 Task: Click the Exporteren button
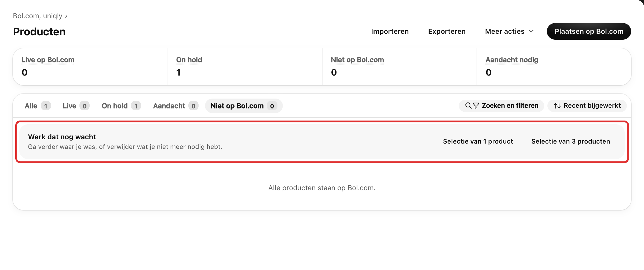coord(447,31)
